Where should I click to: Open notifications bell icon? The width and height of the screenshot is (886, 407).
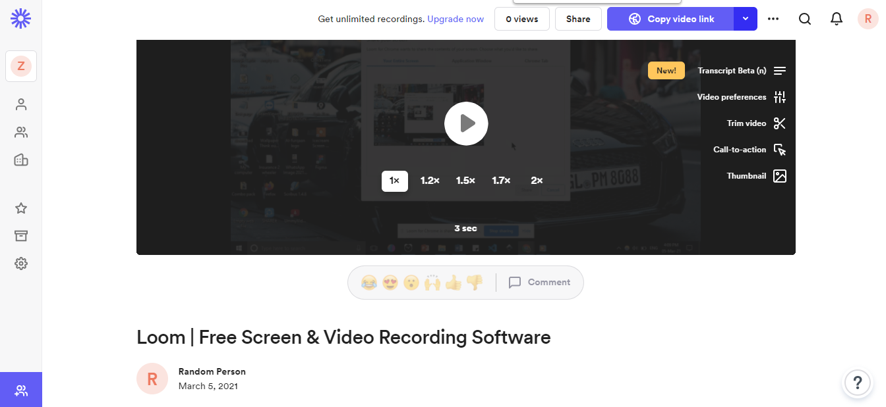click(x=836, y=19)
